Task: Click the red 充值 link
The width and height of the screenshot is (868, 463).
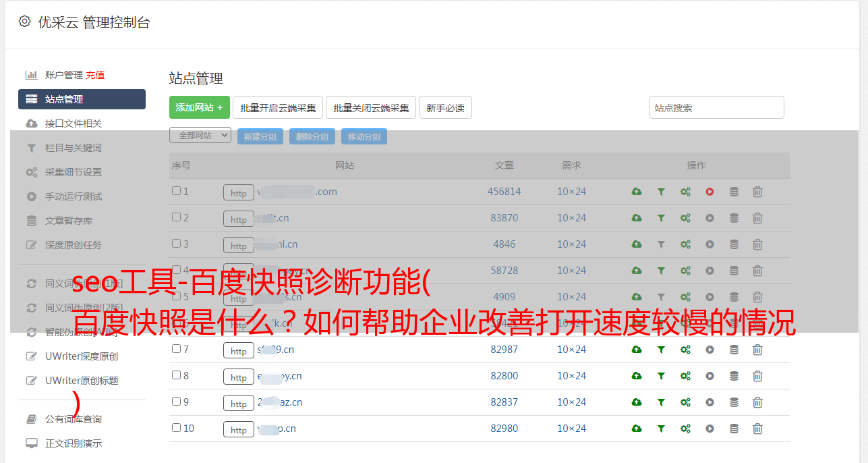Action: click(x=95, y=75)
